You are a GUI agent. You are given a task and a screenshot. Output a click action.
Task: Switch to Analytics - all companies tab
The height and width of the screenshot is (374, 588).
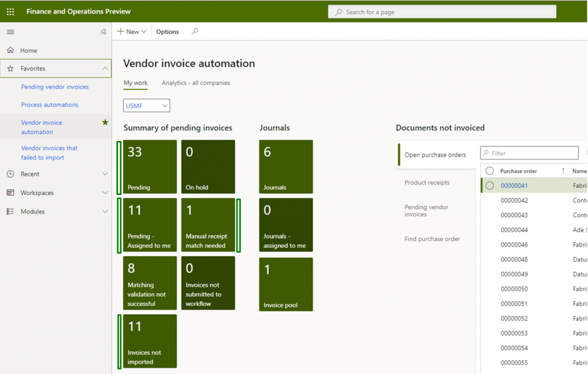pyautogui.click(x=196, y=83)
